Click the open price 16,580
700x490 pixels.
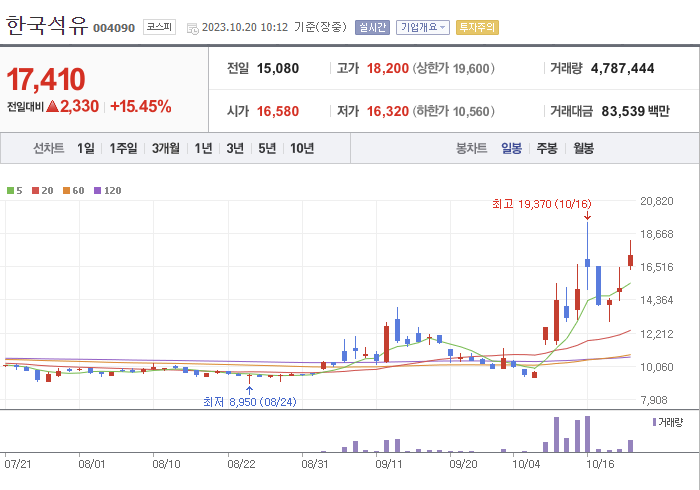[278, 111]
